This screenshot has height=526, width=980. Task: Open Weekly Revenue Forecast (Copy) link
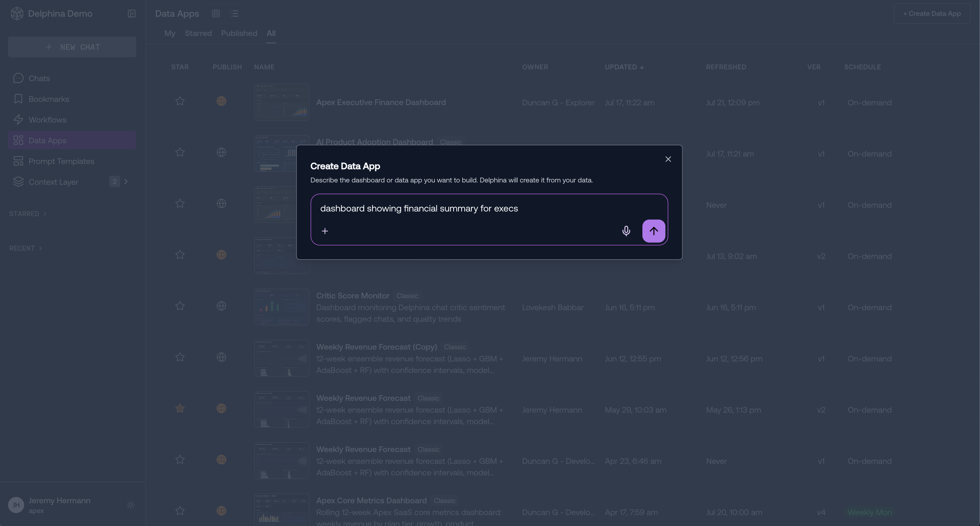click(377, 347)
